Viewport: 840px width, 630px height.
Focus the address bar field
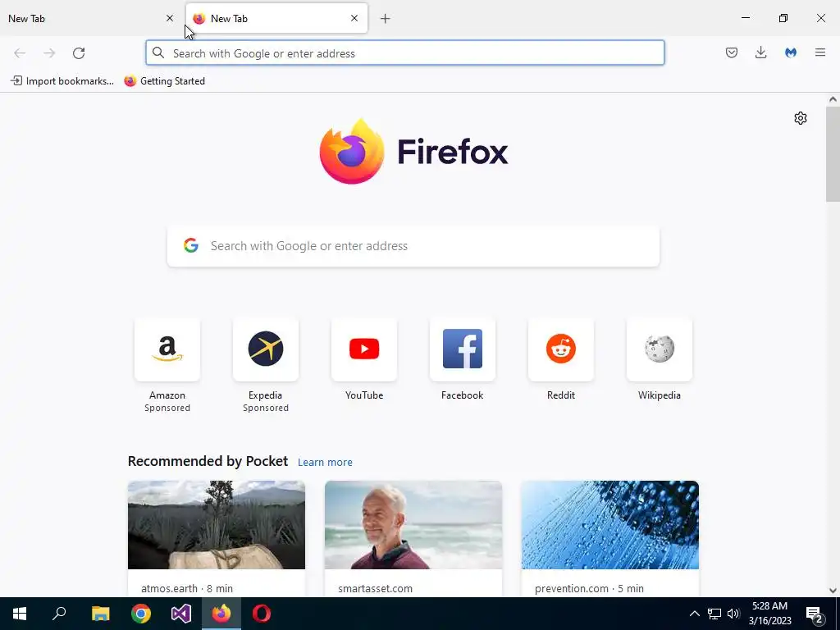tap(405, 53)
